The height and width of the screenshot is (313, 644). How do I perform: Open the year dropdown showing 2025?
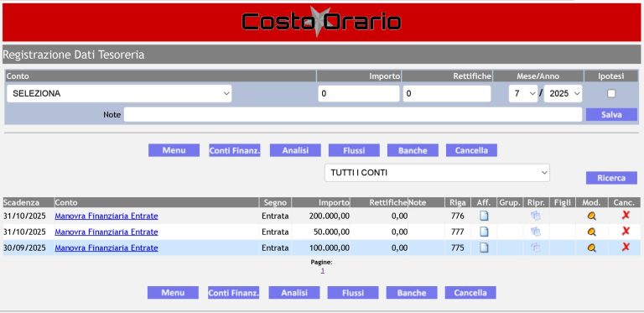pyautogui.click(x=563, y=94)
